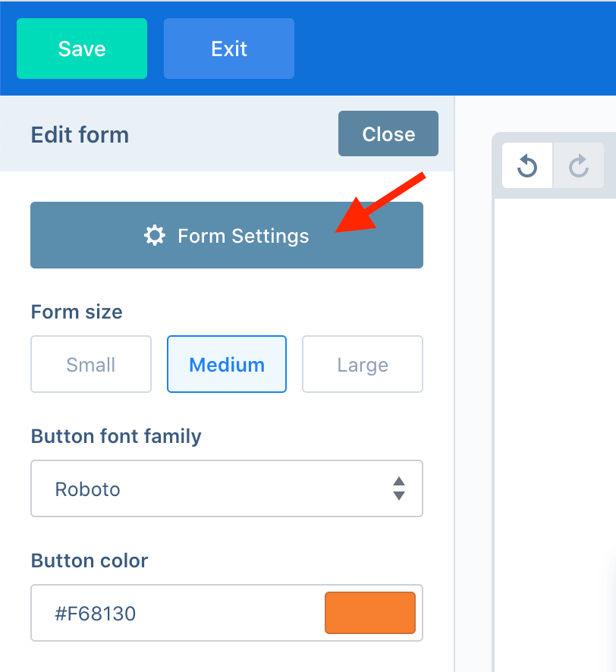
Task: Click the undo arrow icon
Action: [526, 166]
